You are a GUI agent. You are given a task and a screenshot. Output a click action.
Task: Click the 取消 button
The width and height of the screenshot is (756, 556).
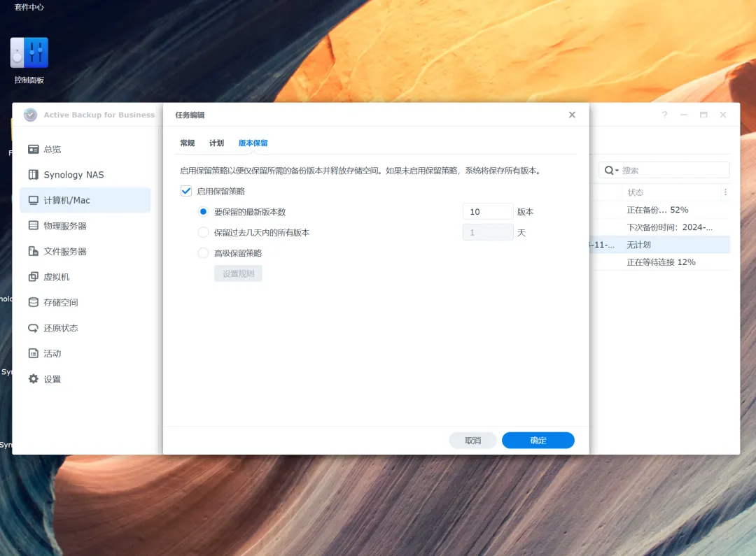coord(472,441)
